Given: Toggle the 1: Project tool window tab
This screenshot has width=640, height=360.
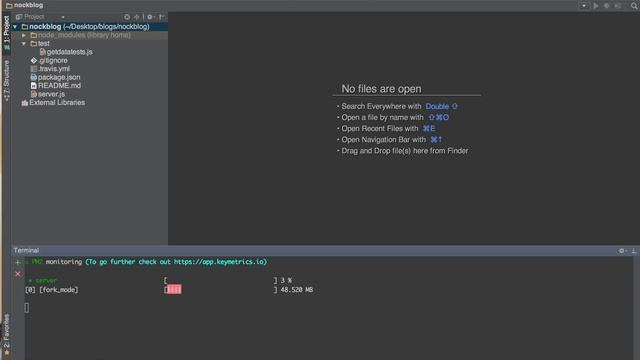Looking at the screenshot, I should click(6, 33).
